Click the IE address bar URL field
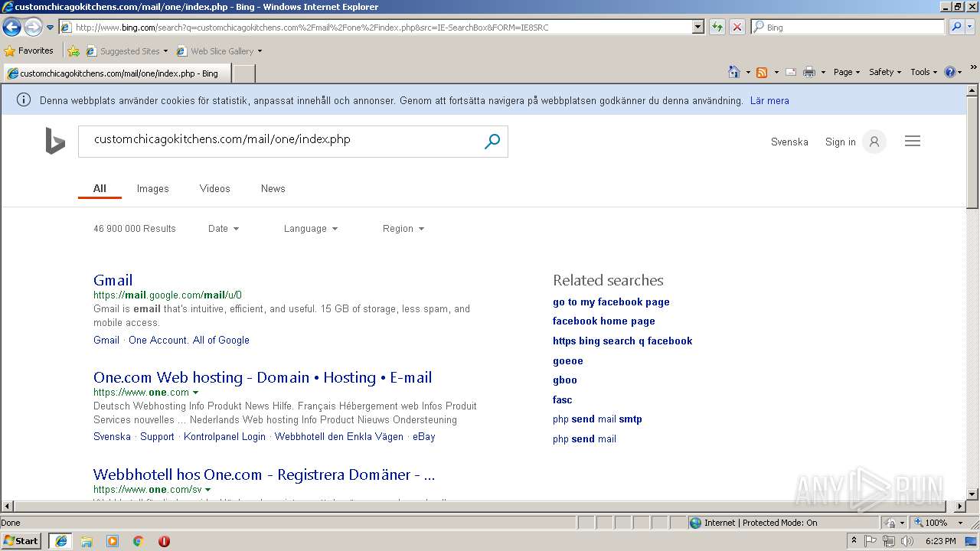The image size is (980, 551). point(375,27)
